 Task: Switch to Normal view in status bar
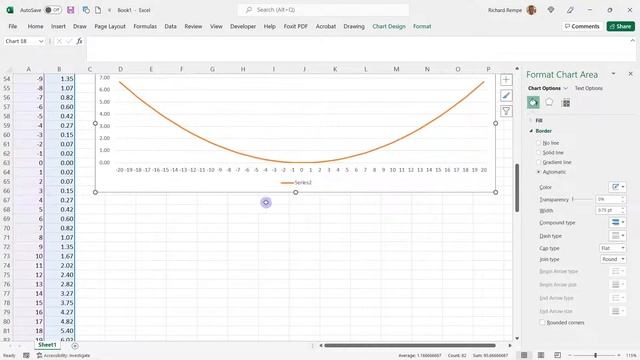524,355
